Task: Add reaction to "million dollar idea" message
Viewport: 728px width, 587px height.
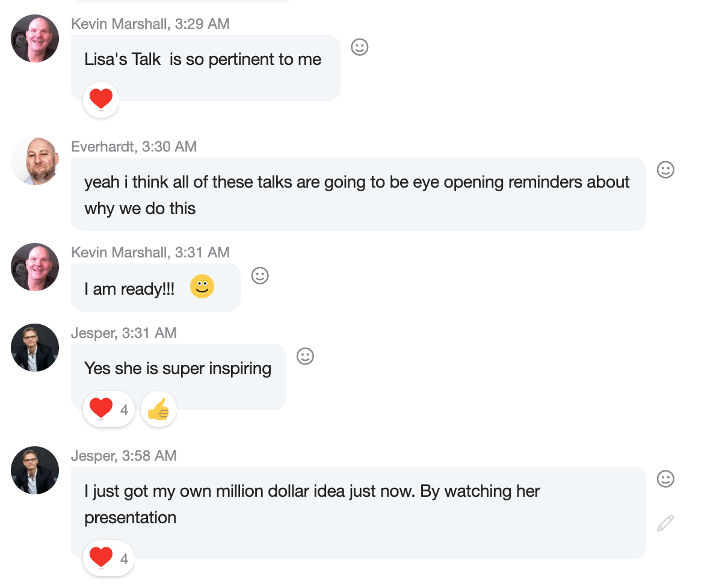Action: coord(665,479)
